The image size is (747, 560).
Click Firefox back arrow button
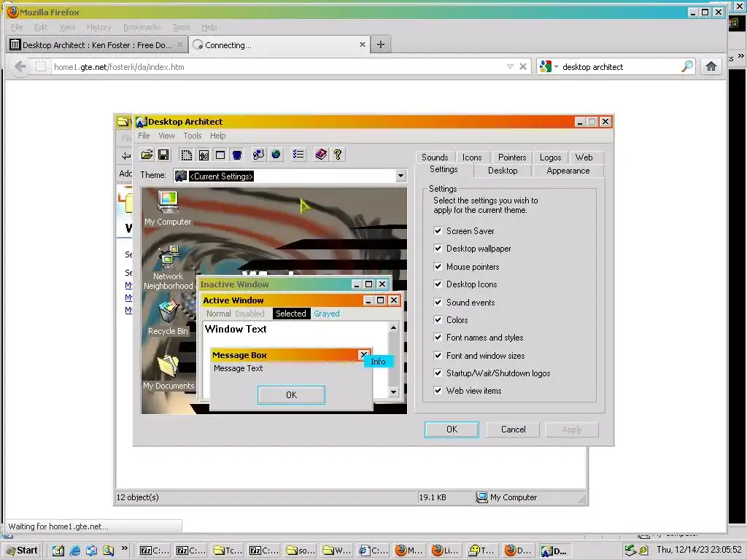click(20, 66)
